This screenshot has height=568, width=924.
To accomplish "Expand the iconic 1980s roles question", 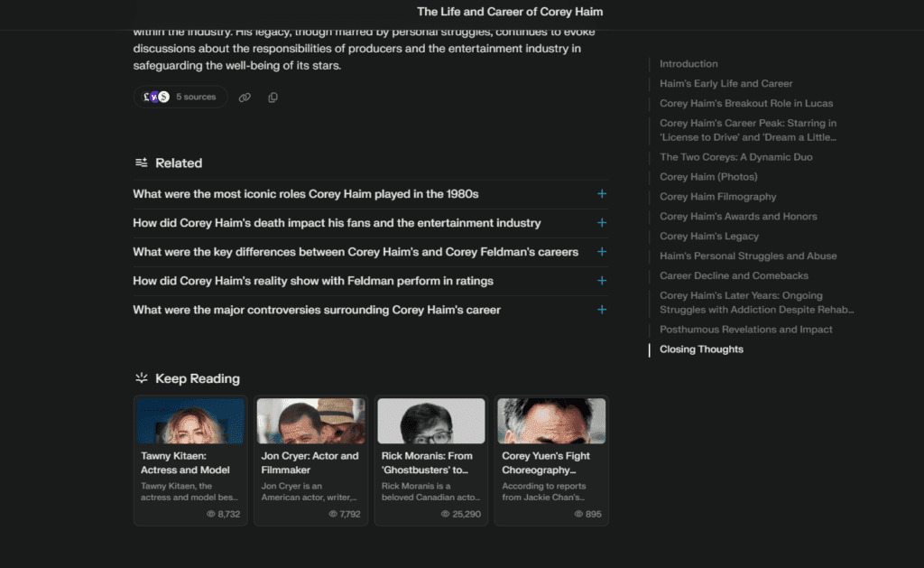I will [305, 194].
